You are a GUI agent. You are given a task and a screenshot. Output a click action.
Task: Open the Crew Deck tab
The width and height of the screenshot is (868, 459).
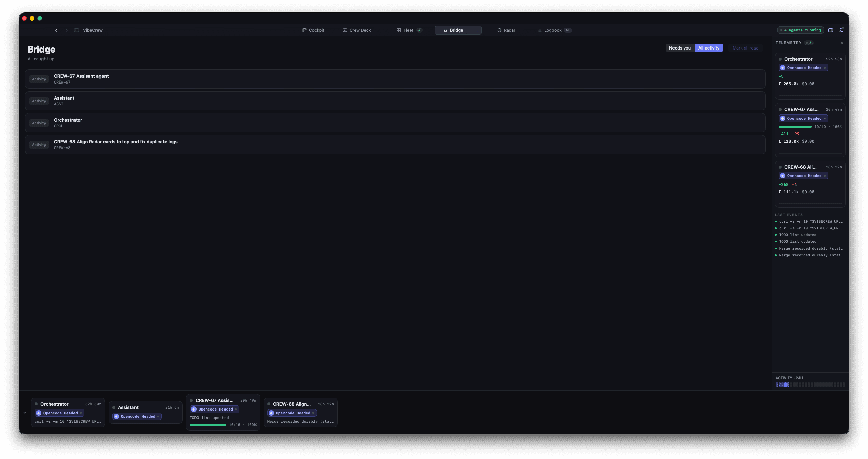coord(357,30)
